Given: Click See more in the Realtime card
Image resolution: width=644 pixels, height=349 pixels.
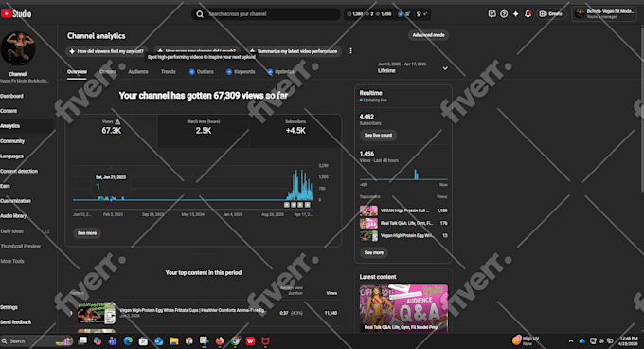Looking at the screenshot, I should point(374,253).
